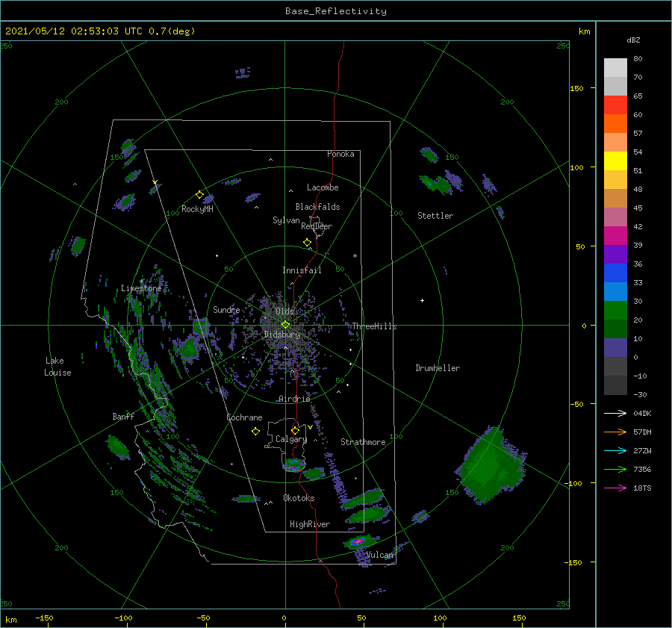Pick the 10 dBZ purple swatch
This screenshot has width=672, height=628.
(615, 348)
